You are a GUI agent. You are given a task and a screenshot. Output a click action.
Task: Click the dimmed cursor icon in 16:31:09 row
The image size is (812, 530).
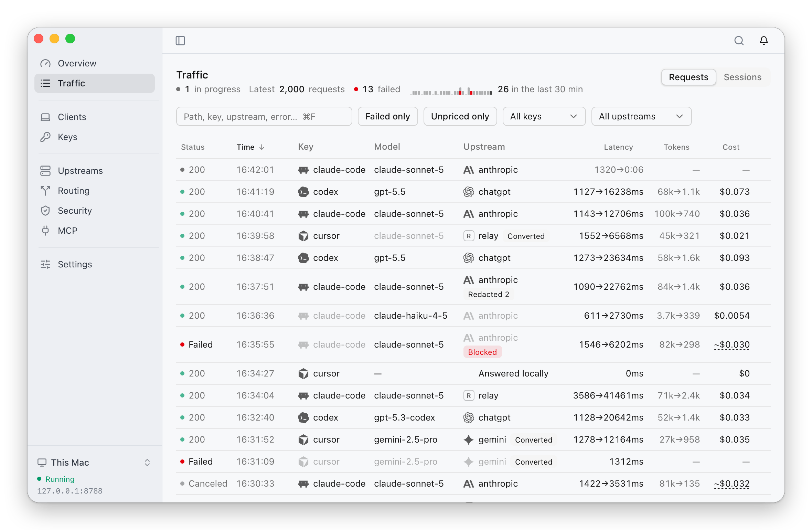click(x=303, y=462)
